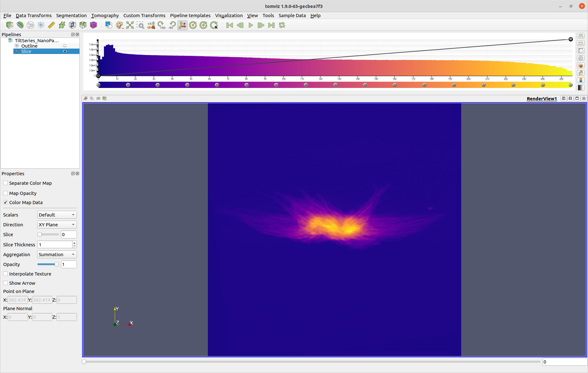Toggle visibility eye of Outline module
Screen dimensions: 588x373
pyautogui.click(x=65, y=46)
